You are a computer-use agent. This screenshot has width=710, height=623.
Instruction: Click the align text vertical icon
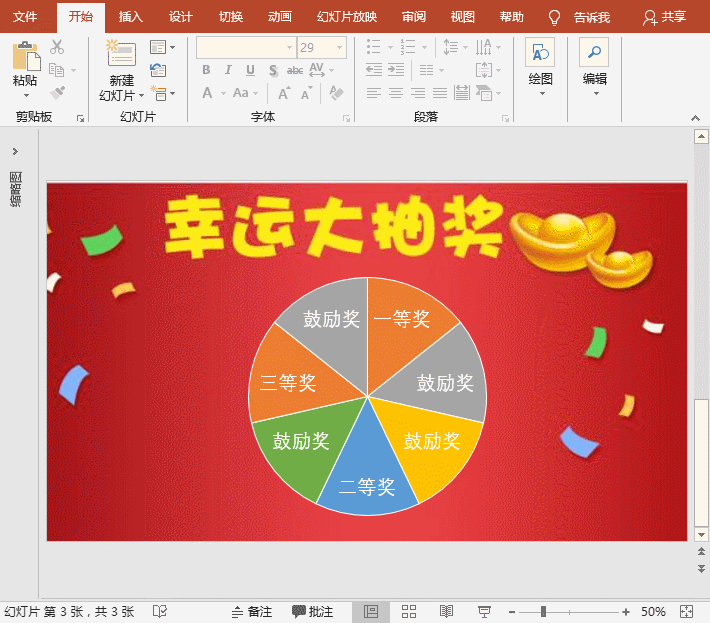point(484,70)
